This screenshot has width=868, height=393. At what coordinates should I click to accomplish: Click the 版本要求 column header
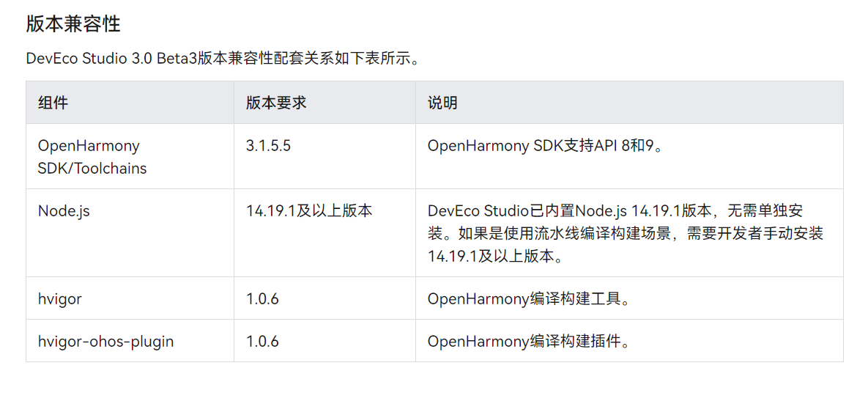(x=276, y=103)
